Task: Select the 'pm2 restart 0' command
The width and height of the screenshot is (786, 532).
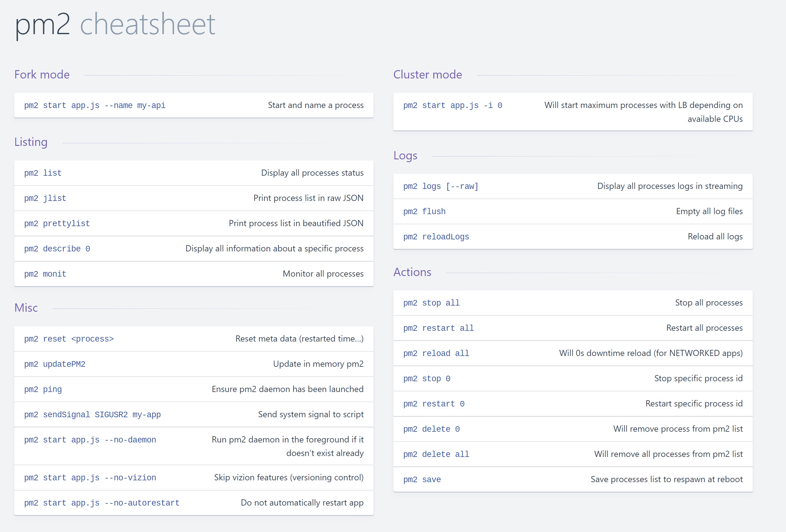Action: click(x=434, y=404)
